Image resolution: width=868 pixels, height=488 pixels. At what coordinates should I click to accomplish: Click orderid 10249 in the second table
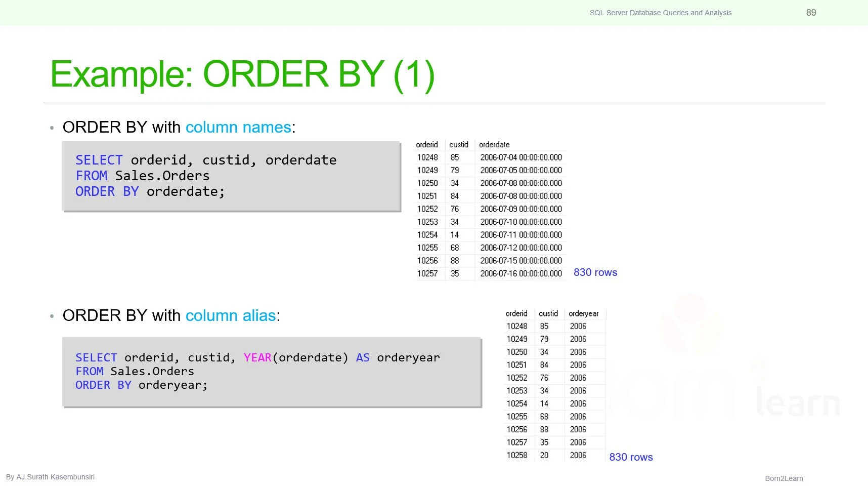coord(517,339)
